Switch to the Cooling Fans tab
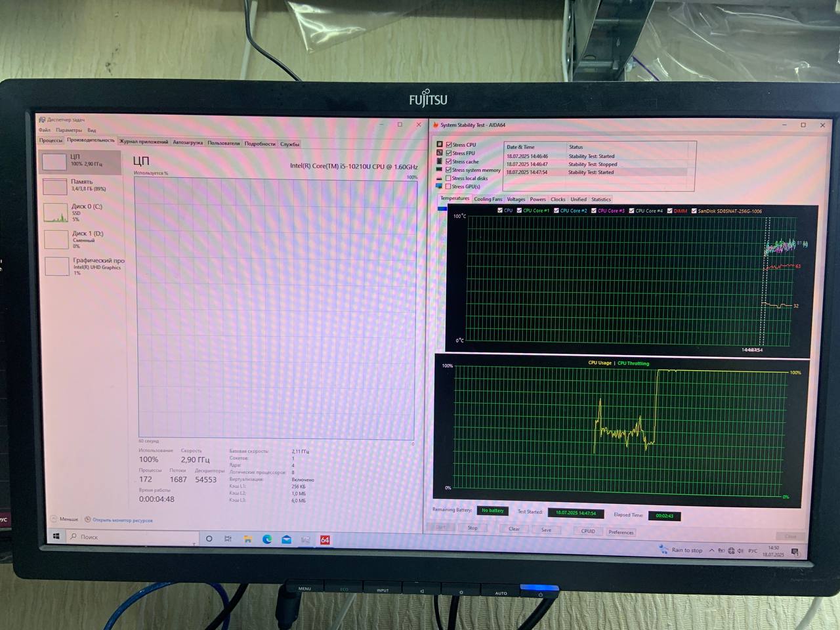 488,199
